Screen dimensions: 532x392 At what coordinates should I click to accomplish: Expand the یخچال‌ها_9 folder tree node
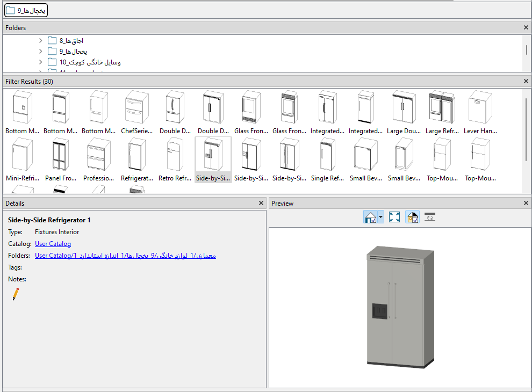point(40,51)
